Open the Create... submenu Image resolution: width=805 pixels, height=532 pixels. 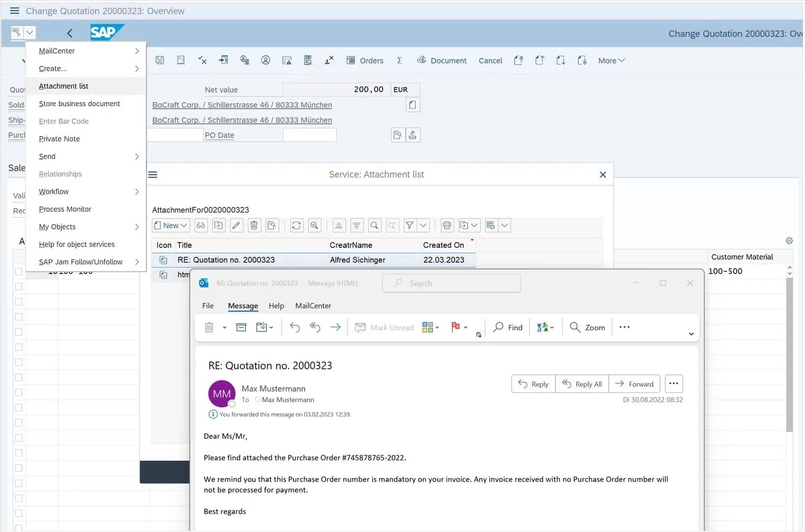pyautogui.click(x=86, y=68)
